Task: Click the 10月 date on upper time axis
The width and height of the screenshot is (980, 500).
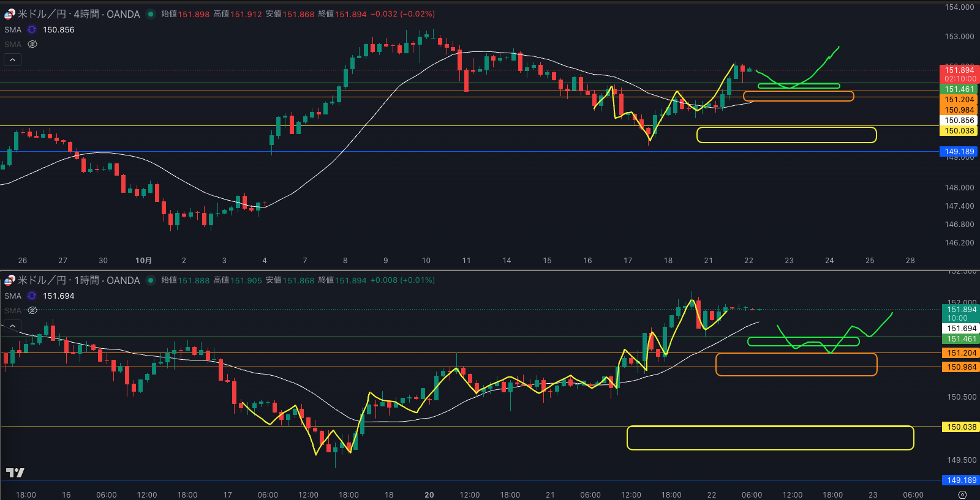Action: [143, 261]
